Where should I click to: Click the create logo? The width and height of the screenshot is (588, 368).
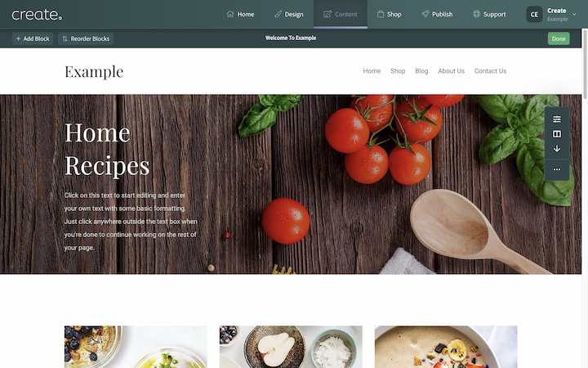(x=37, y=15)
